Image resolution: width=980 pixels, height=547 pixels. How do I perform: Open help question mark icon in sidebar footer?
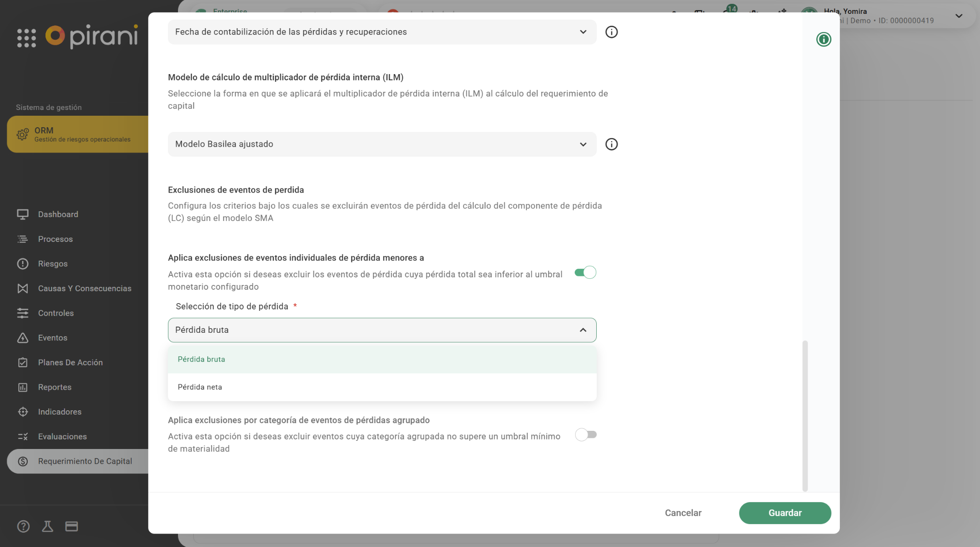tap(23, 526)
